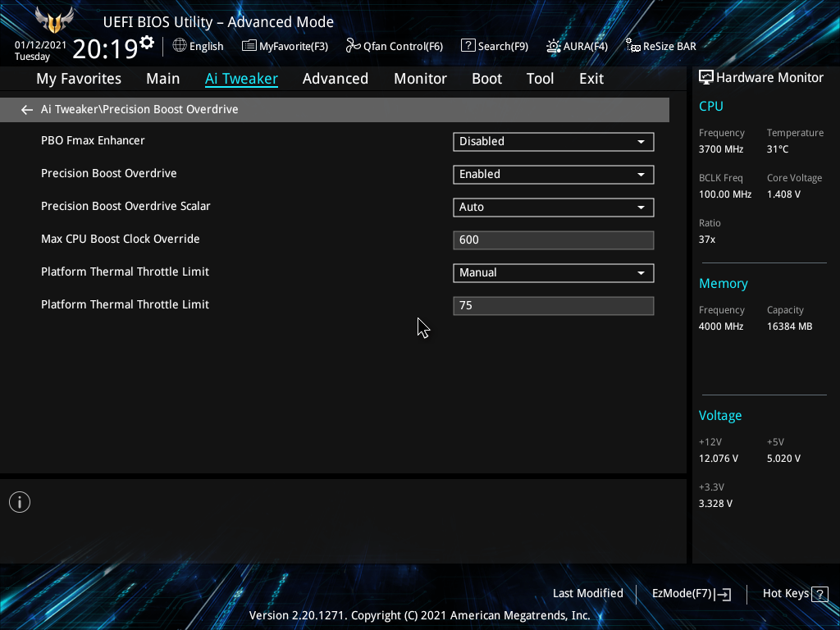Viewport: 840px width, 630px height.
Task: Open AURA(F4) lighting icon
Action: (x=554, y=46)
